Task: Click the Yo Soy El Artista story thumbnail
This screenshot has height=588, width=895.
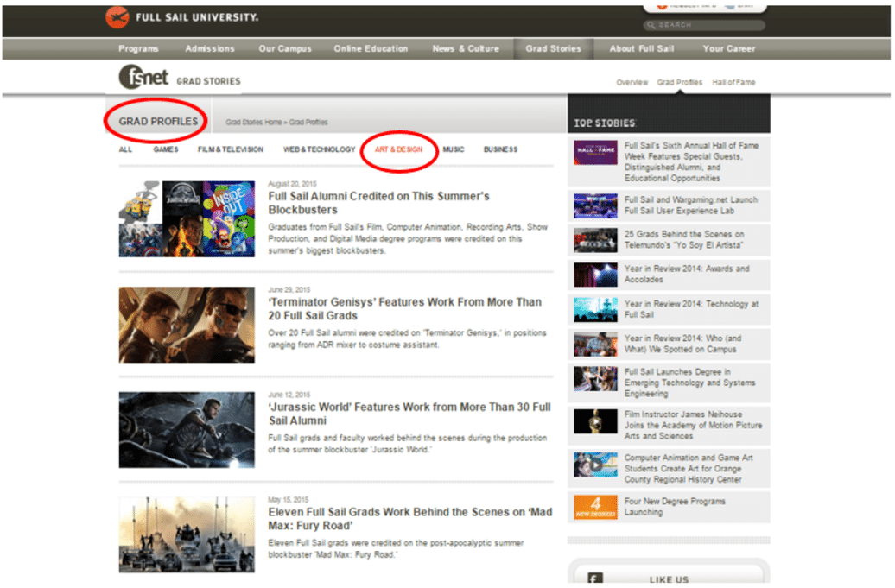Action: coord(595,240)
